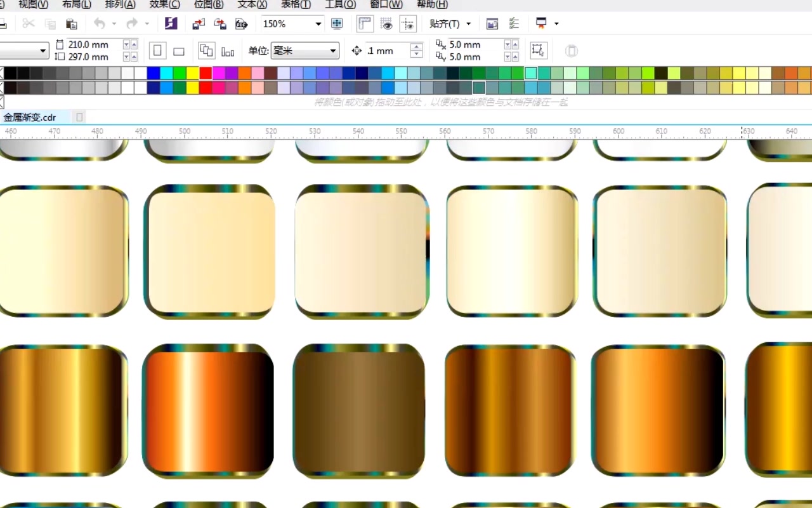Click the Export icon
The height and width of the screenshot is (508, 812).
tap(220, 24)
